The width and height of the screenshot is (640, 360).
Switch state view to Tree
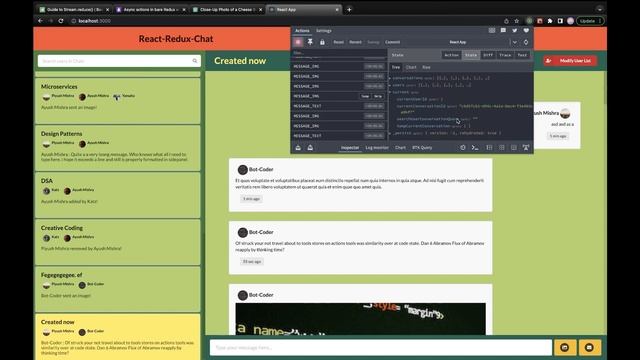(396, 67)
